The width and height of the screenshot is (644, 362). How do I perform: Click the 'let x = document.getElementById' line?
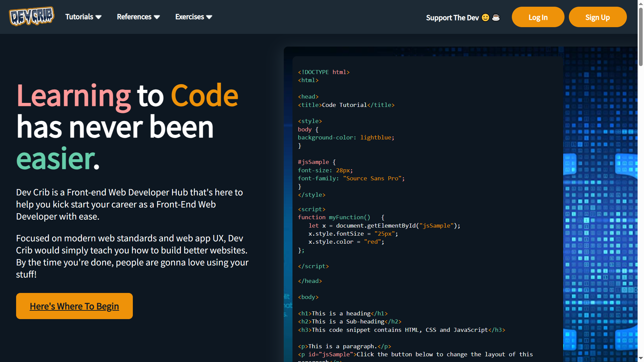coord(384,226)
